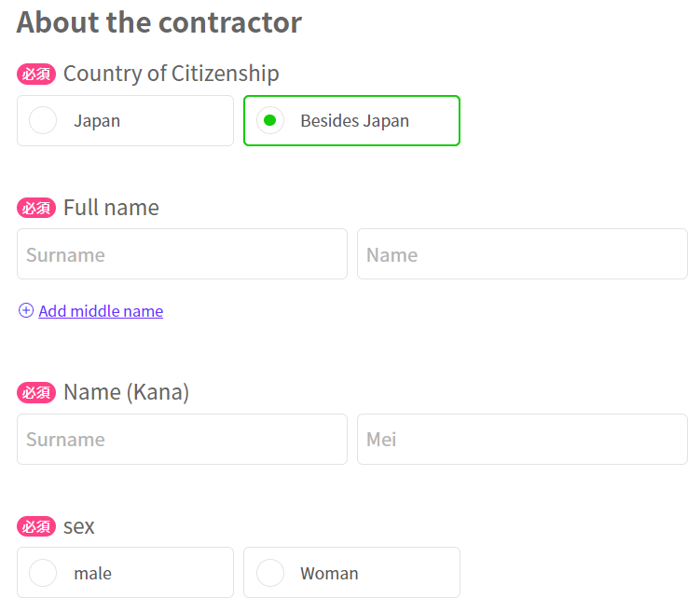Focus the Full name Surname field

(182, 254)
